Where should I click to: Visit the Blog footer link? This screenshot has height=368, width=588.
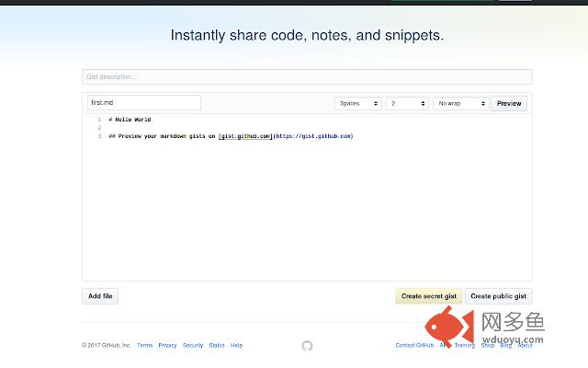506,346
